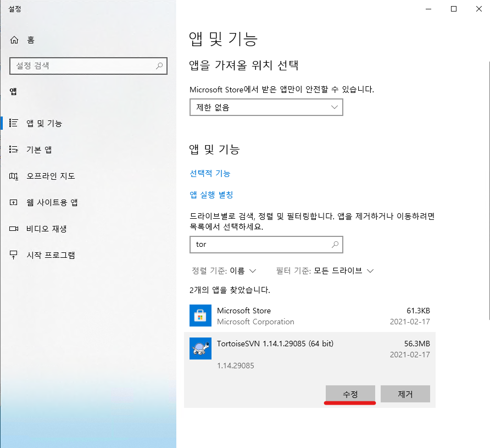Click the 오프라인 지도 map icon

pyautogui.click(x=13, y=176)
